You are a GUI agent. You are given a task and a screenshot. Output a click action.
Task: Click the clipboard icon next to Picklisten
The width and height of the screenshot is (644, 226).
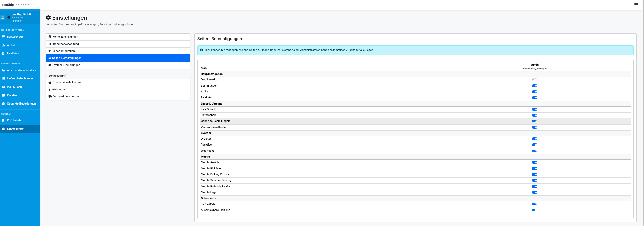3,53
